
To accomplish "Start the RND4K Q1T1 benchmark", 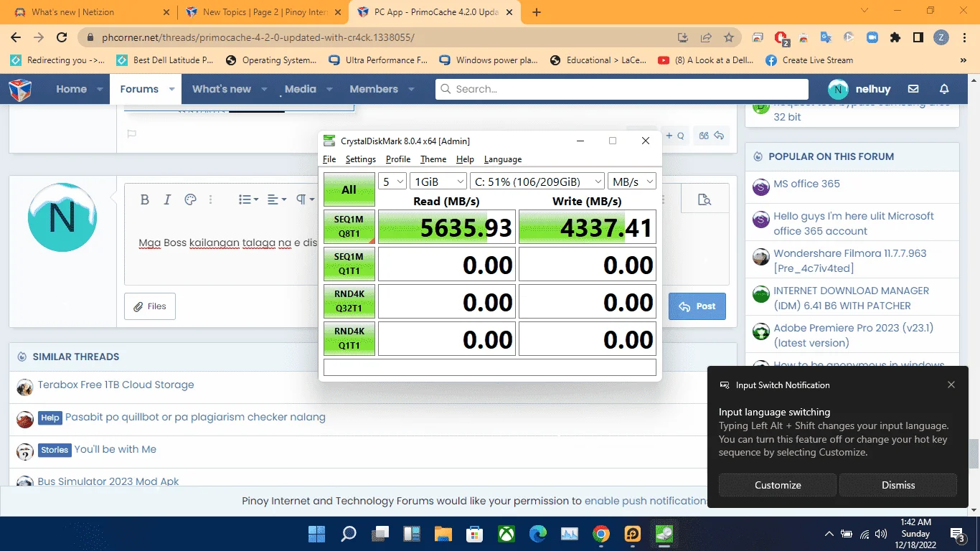I will coord(349,339).
